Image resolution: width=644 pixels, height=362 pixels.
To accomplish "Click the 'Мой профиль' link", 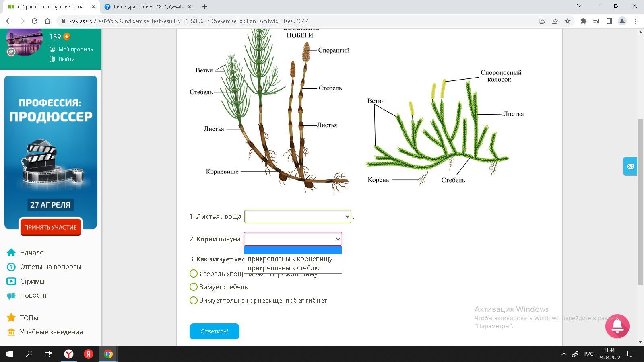I will 75,49.
